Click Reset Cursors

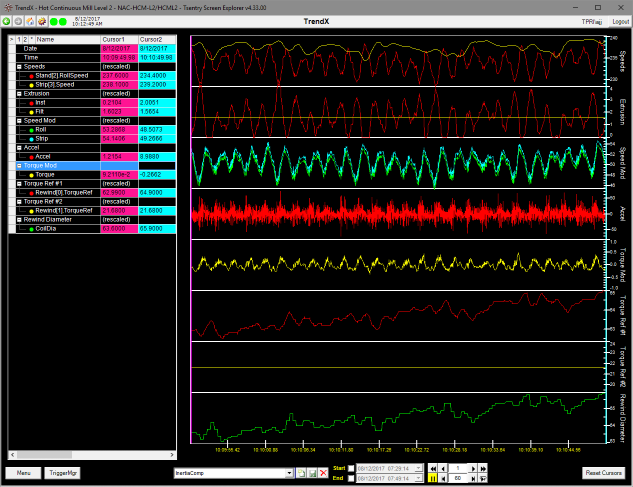coord(604,473)
